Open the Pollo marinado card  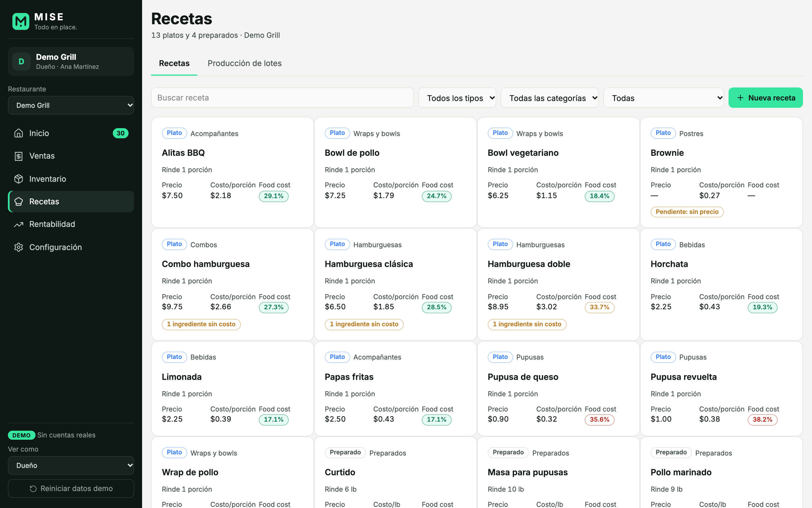pos(721,472)
